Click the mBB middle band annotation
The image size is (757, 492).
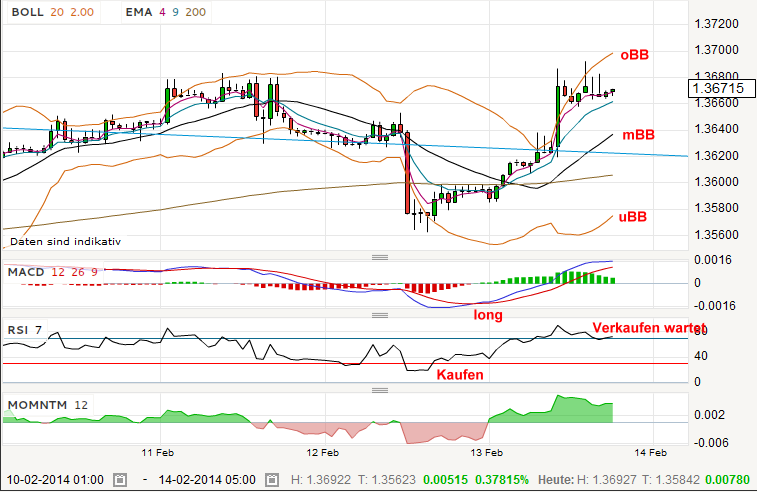[638, 135]
